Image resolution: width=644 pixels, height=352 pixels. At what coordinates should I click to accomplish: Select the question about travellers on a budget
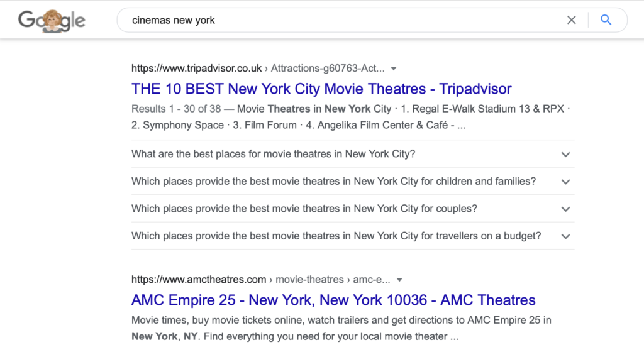coord(336,236)
